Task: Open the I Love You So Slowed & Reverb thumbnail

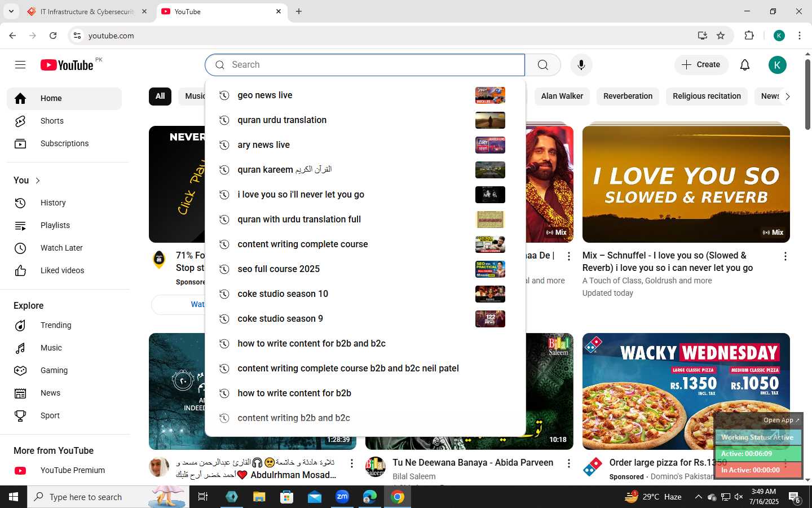Action: point(686,184)
